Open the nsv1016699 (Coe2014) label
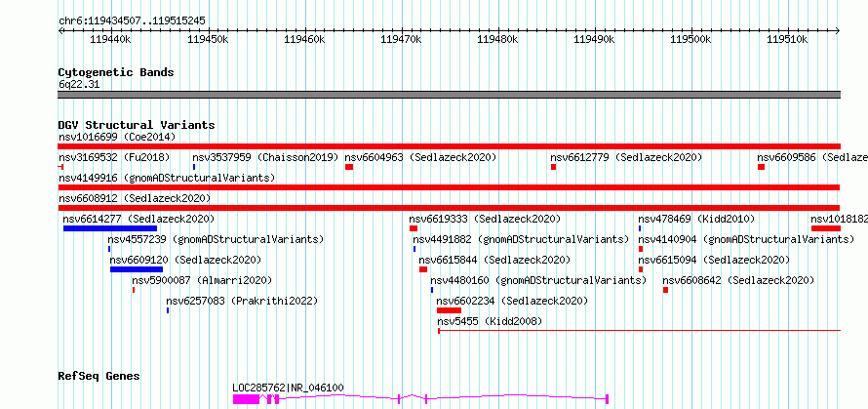The image size is (868, 409). [117, 137]
